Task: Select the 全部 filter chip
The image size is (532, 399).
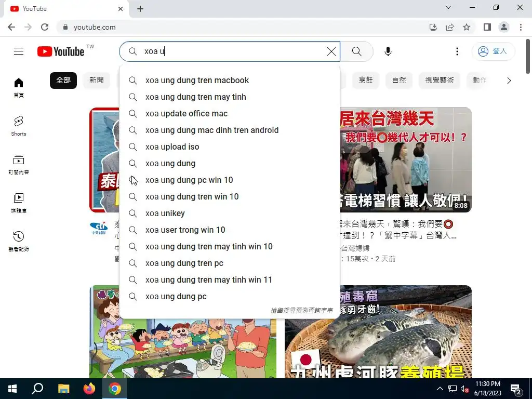Action: click(x=63, y=81)
